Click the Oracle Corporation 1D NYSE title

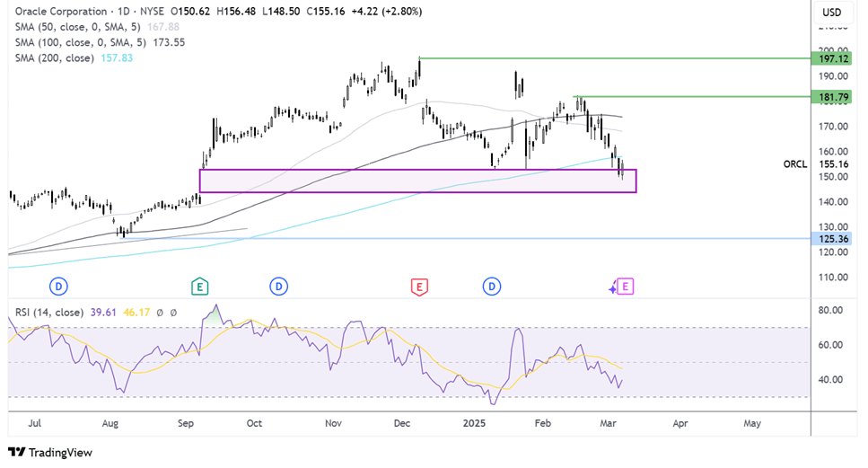coord(90,11)
